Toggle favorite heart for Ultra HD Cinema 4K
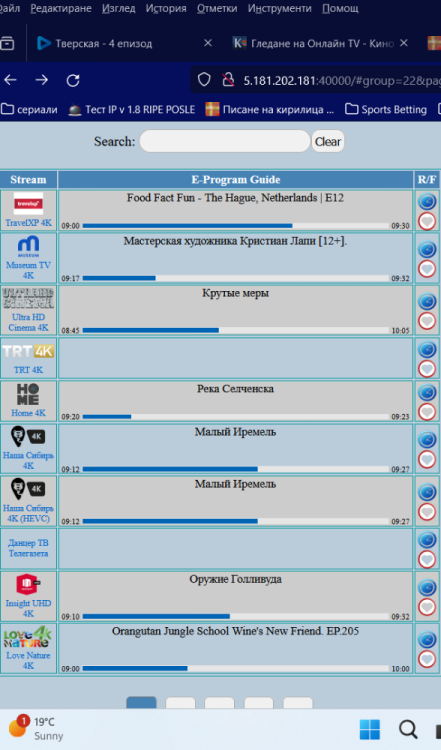Viewport: 441px width, 750px height. click(427, 321)
